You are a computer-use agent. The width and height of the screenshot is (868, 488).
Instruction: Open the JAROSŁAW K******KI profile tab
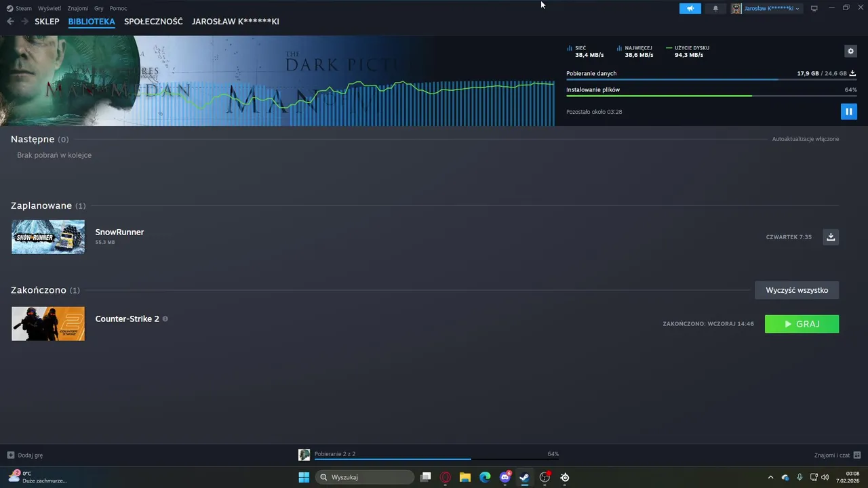coord(235,21)
